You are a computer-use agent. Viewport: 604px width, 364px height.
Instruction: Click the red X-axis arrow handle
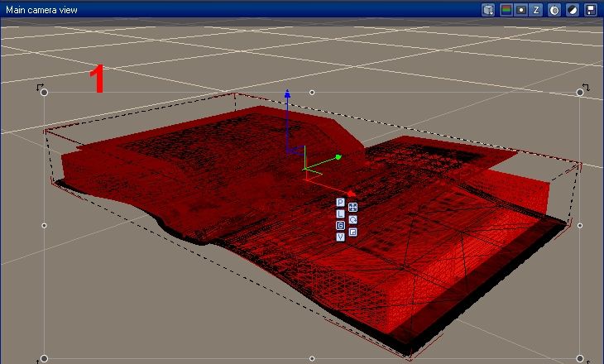click(351, 194)
